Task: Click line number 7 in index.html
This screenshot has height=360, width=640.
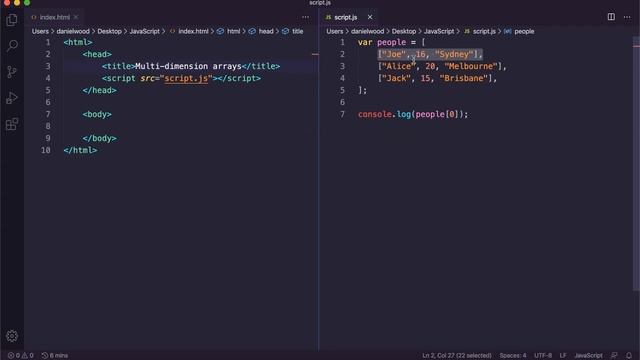Action: [48, 114]
